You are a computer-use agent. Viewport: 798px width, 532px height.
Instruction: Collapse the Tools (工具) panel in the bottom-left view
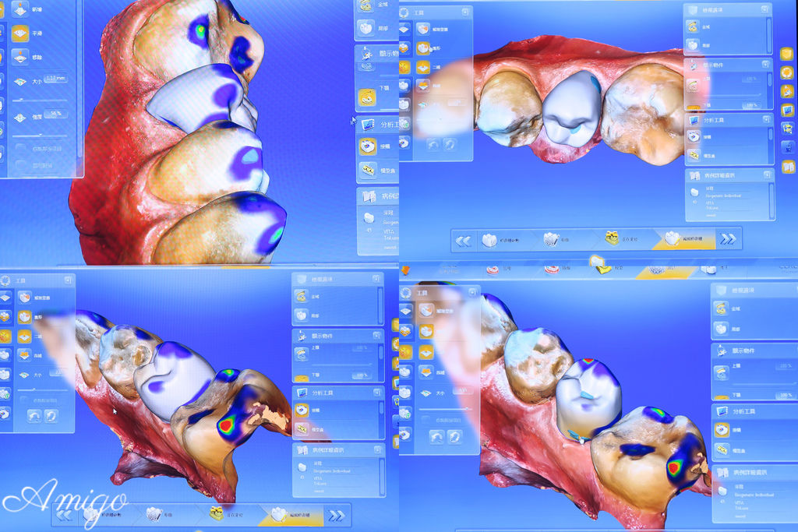pos(68,280)
